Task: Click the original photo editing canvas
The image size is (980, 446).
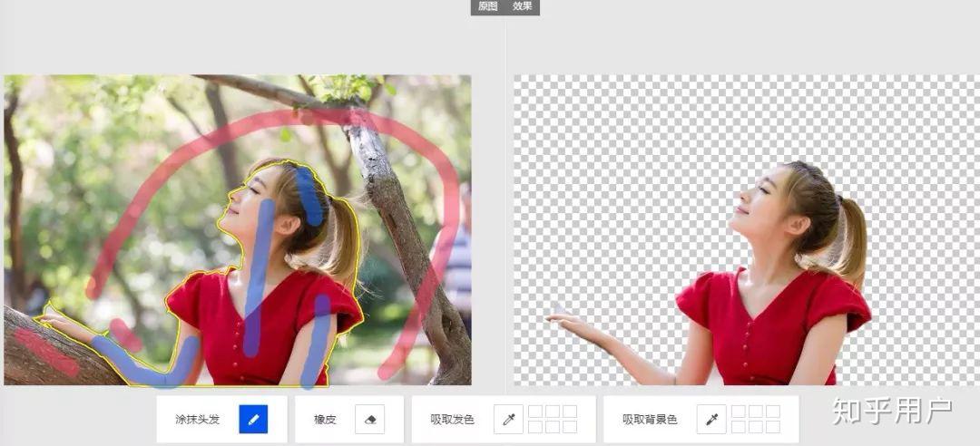Action: (238, 230)
